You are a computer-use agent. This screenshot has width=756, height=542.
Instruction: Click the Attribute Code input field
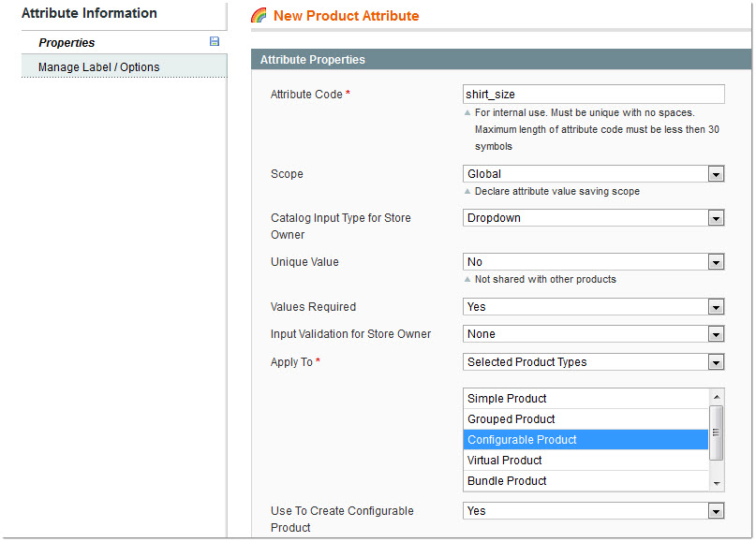pos(594,94)
